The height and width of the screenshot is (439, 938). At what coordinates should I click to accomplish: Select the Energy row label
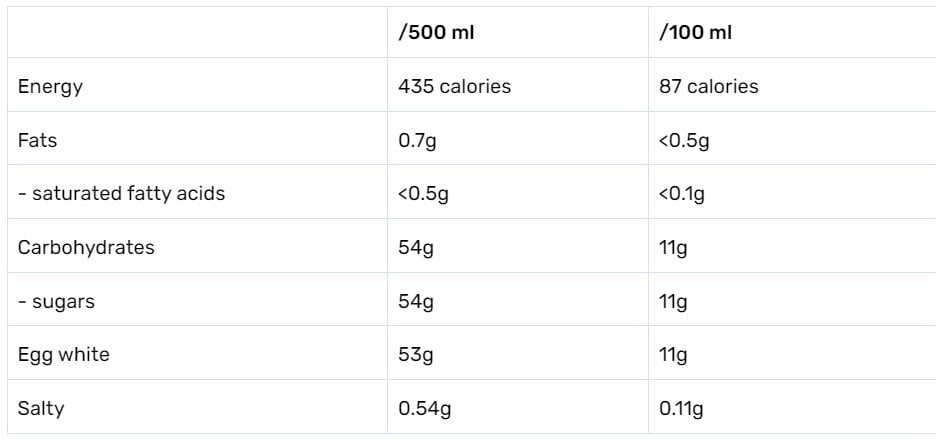point(50,87)
